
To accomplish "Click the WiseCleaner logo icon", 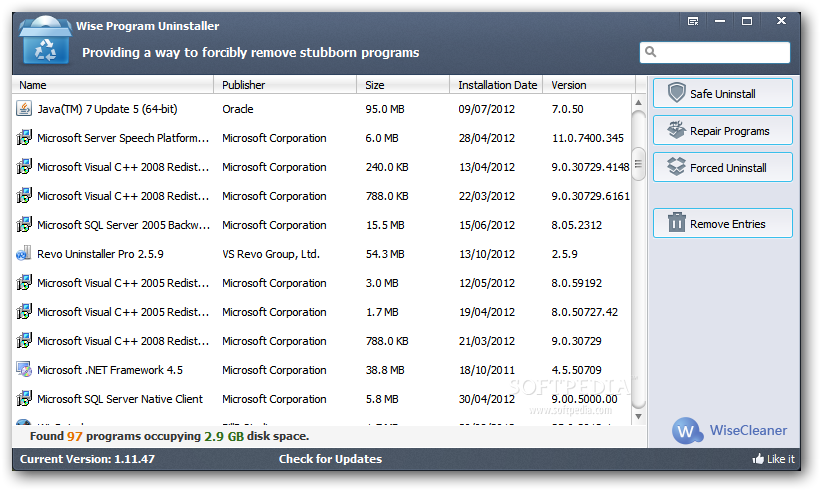I will coord(686,431).
